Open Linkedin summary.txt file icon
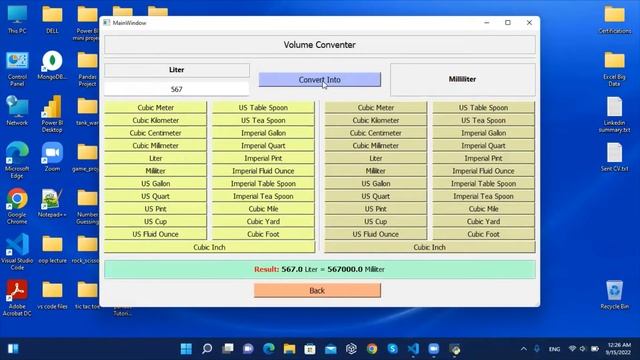The width and height of the screenshot is (640, 360). pyautogui.click(x=615, y=115)
